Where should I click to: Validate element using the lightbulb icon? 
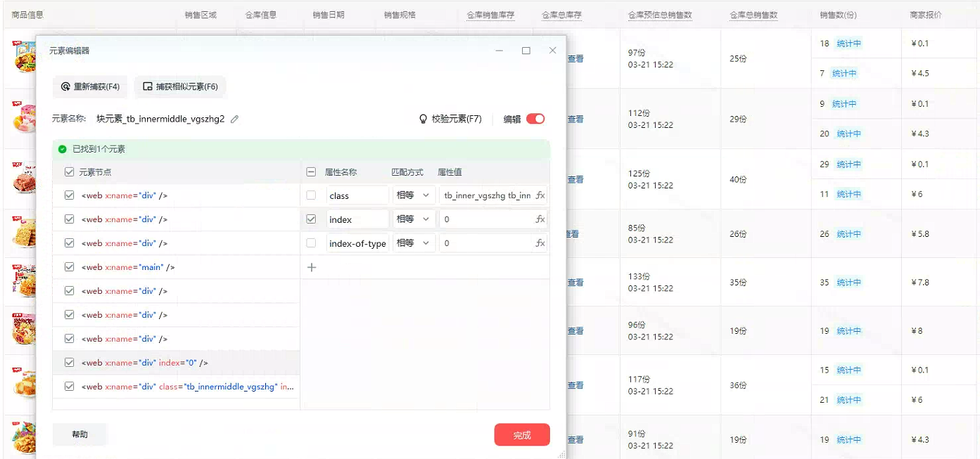tap(424, 119)
